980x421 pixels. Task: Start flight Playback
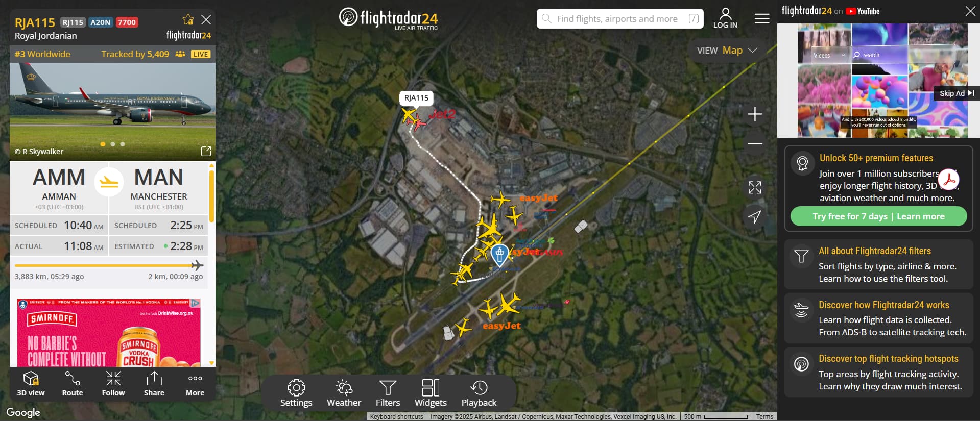(479, 393)
